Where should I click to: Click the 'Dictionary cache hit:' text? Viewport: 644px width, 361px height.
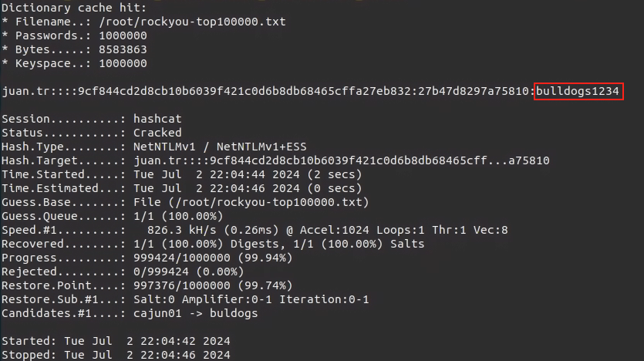point(62,8)
